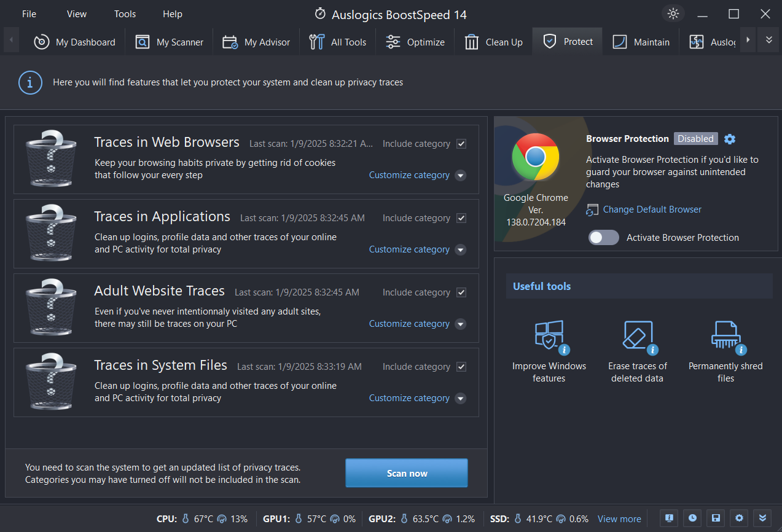
Task: Expand Customize category for Traces in System Files
Action: click(460, 398)
